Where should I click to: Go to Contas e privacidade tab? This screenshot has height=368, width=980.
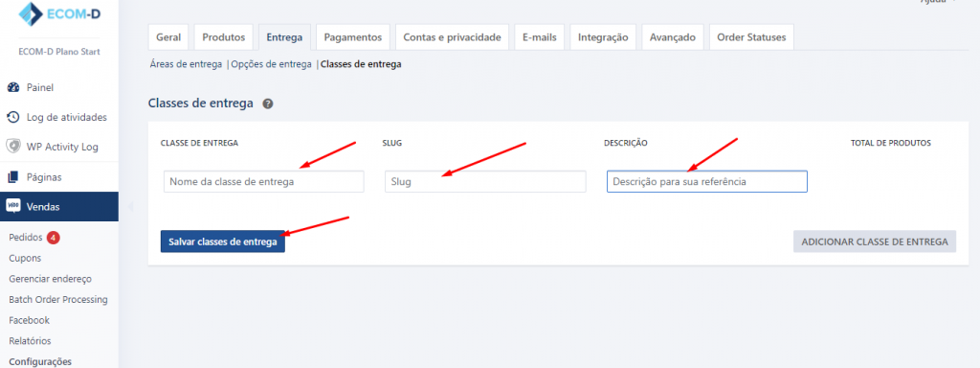pos(452,37)
